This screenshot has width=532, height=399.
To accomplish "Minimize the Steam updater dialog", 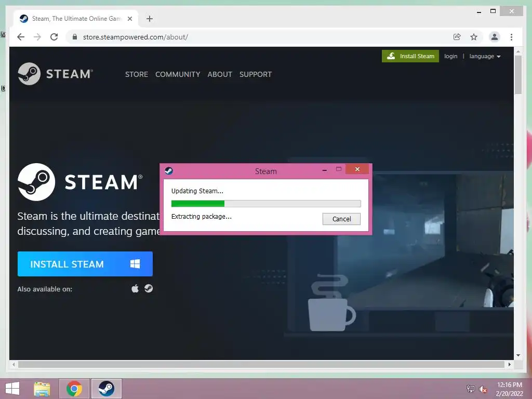I will (325, 170).
